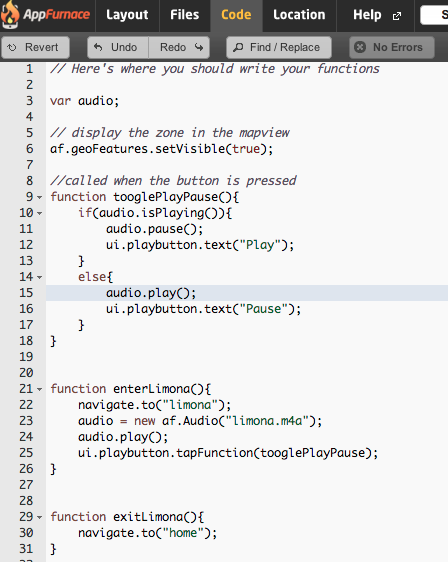Click the No Errors status indicator

[x=392, y=47]
